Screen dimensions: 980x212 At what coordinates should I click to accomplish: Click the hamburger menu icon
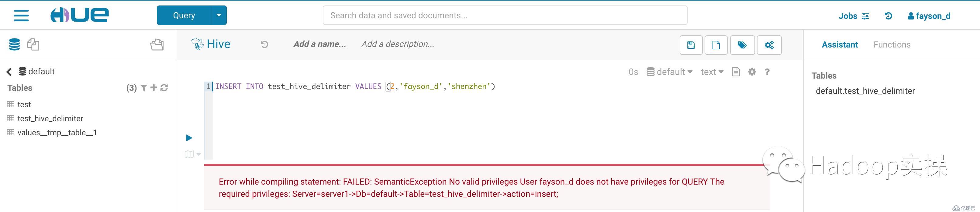point(21,16)
